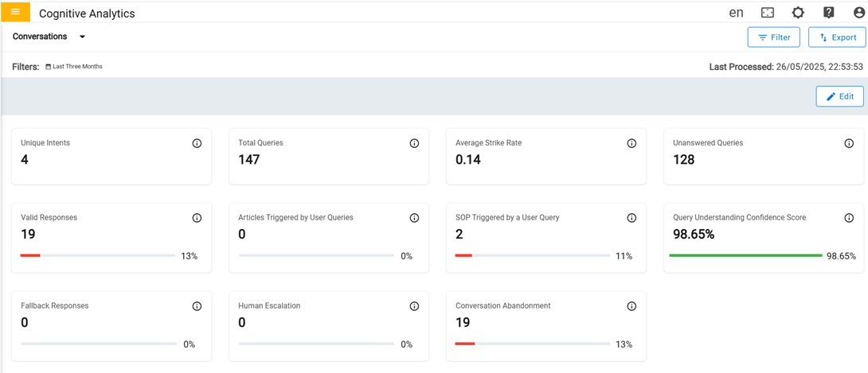Change the en language selector
This screenshot has height=373, width=868.
(736, 13)
